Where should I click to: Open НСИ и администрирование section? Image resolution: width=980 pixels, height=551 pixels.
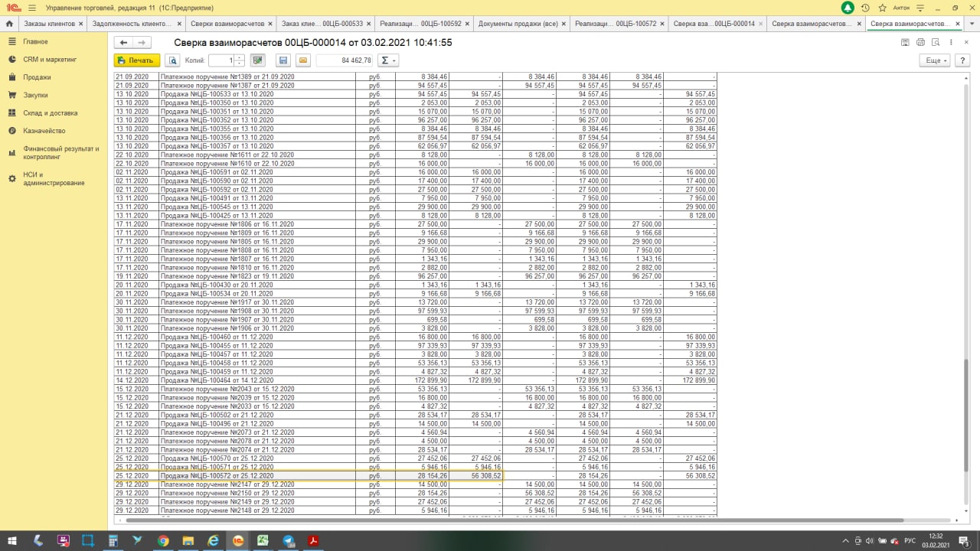pos(54,178)
